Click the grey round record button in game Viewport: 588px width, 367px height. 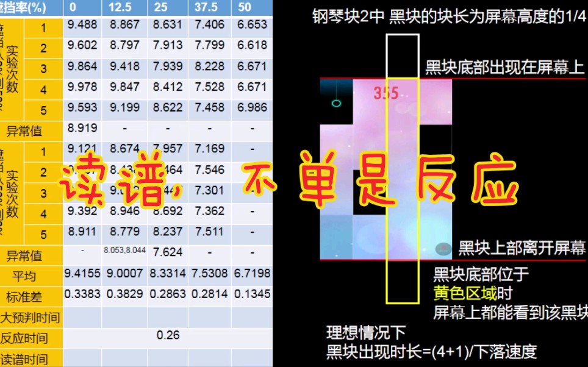443,249
